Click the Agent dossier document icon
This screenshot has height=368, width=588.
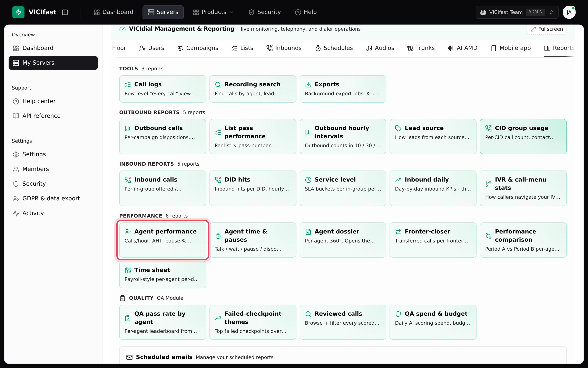[x=308, y=232]
